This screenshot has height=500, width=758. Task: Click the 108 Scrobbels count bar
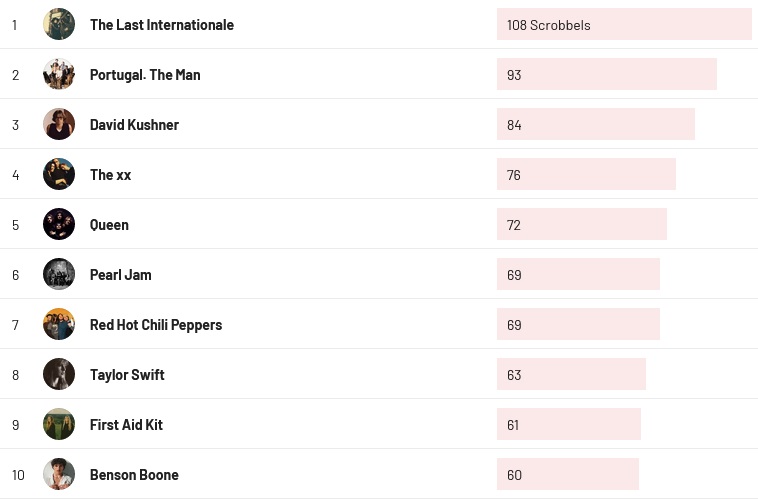[x=623, y=25]
